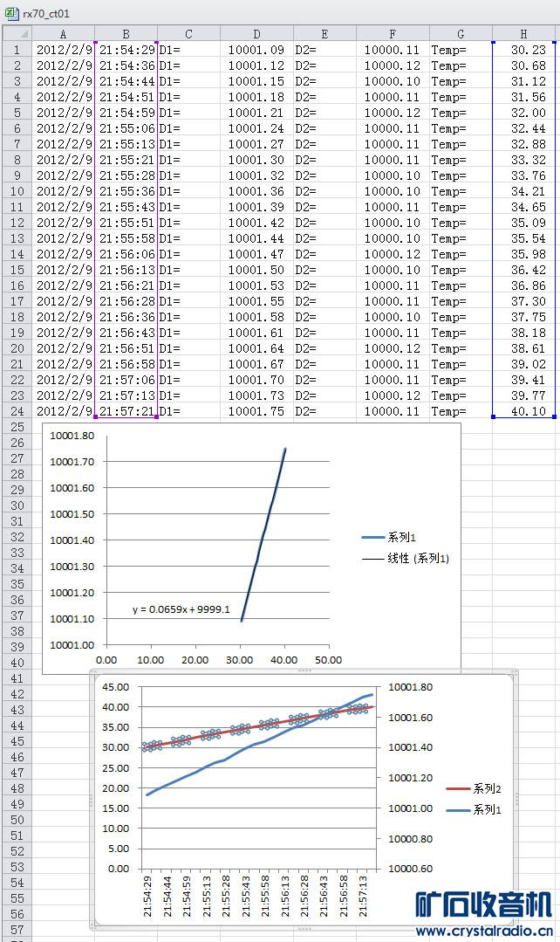Select row 1 header

pos(17,50)
